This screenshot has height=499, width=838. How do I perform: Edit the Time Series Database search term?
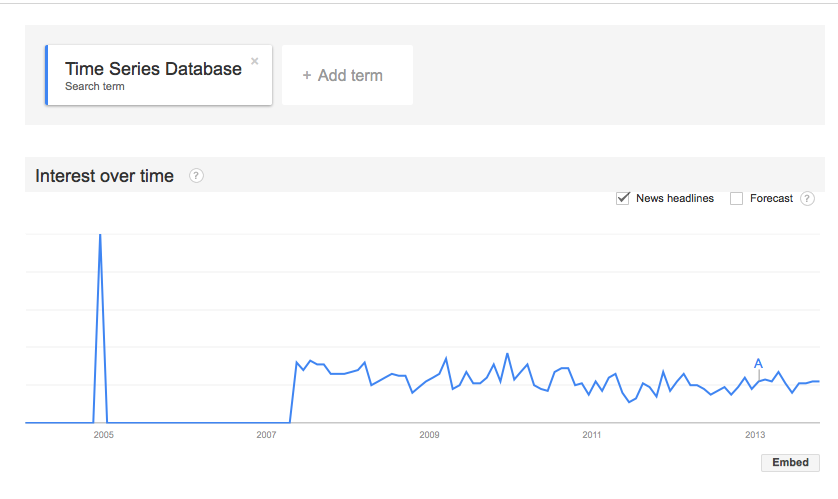(x=153, y=69)
